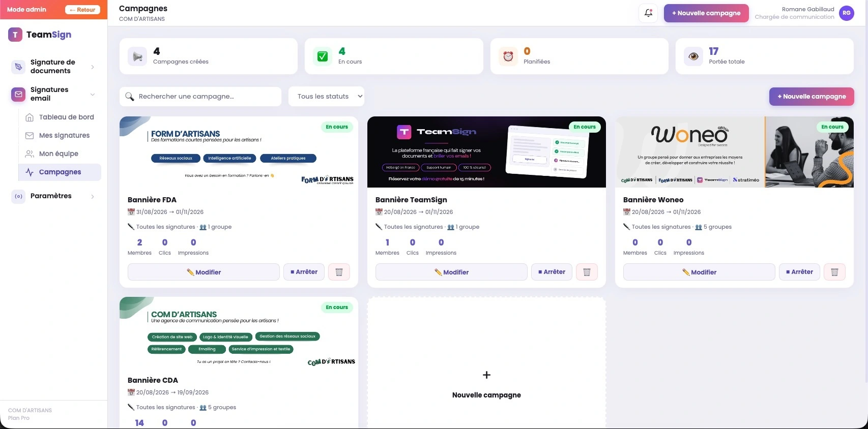
Task: Expand the Paramètres section chevron
Action: [93, 197]
